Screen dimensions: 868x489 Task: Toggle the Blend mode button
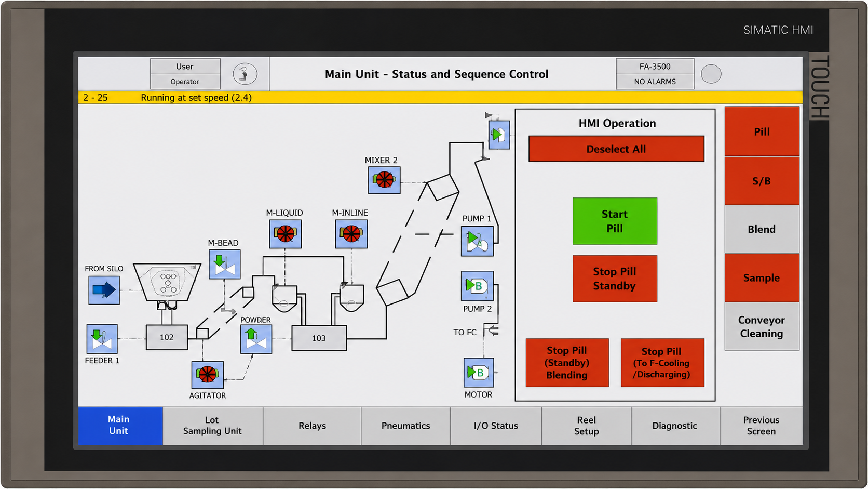(762, 229)
